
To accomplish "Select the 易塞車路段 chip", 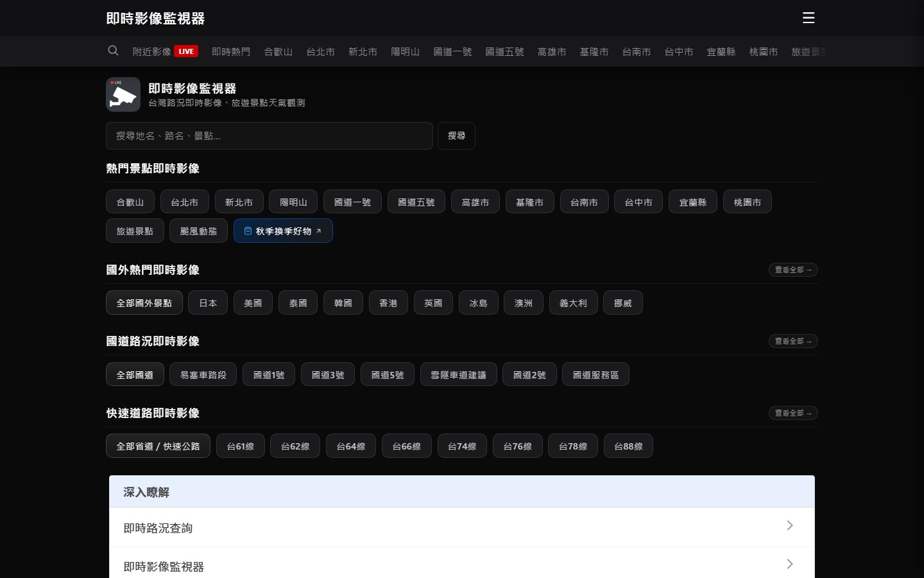I will coord(203,374).
